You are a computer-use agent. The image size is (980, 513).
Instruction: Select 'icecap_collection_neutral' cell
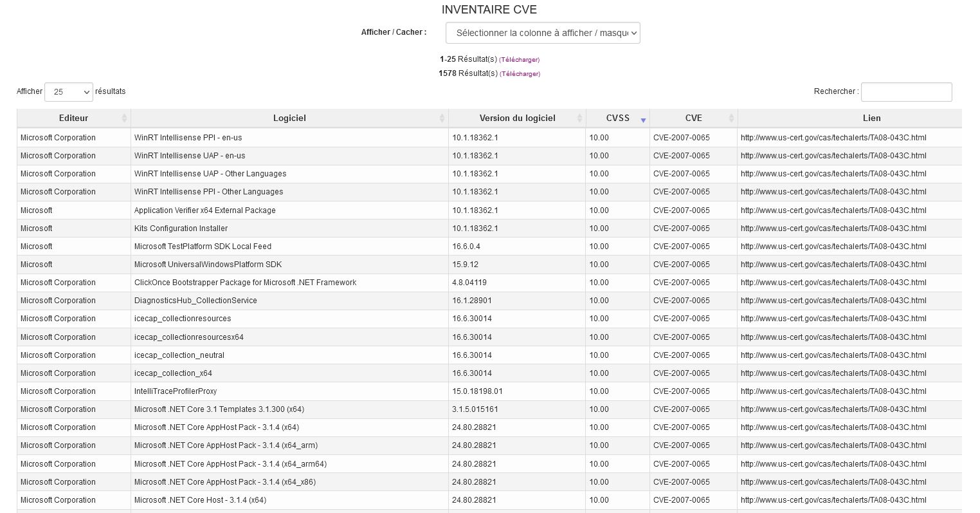[289, 355]
